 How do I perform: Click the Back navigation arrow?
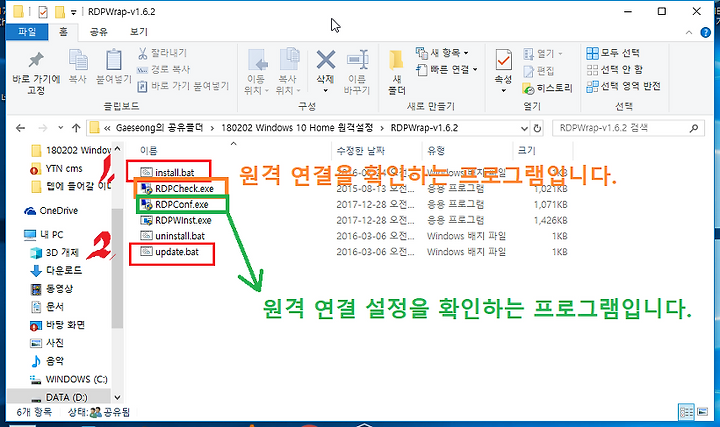[20, 128]
